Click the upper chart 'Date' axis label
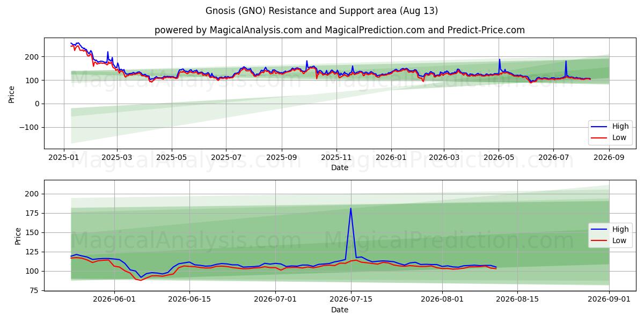Image resolution: width=644 pixels, height=322 pixels. pyautogui.click(x=340, y=167)
